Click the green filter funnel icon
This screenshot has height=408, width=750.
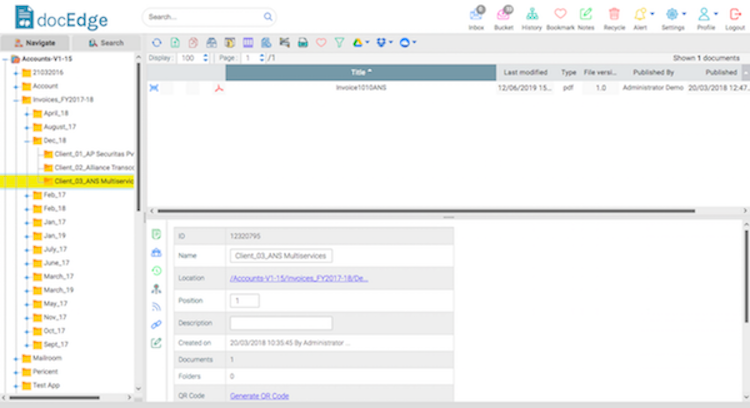(339, 43)
